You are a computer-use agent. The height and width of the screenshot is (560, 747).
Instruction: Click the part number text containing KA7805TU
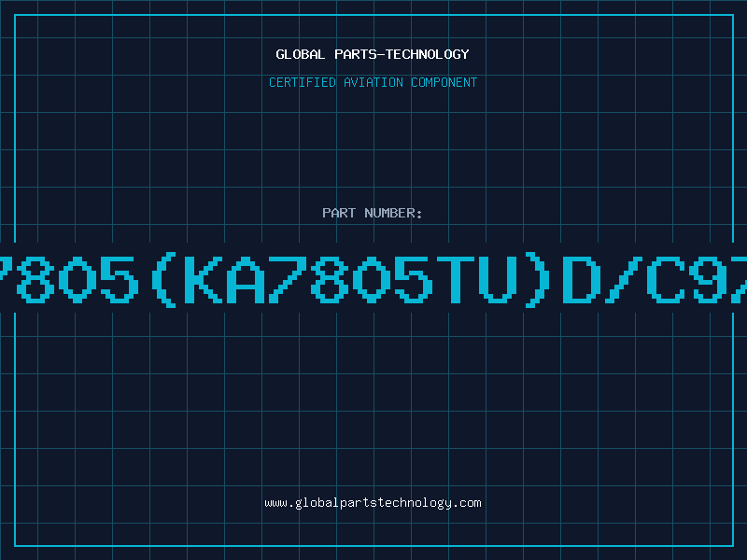point(373,279)
